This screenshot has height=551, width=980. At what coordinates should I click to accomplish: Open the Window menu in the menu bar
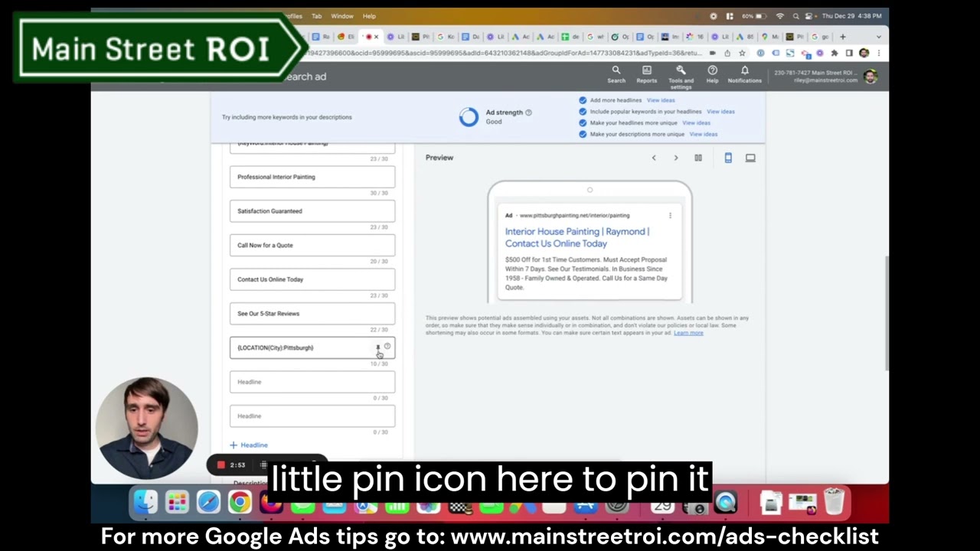click(x=342, y=16)
